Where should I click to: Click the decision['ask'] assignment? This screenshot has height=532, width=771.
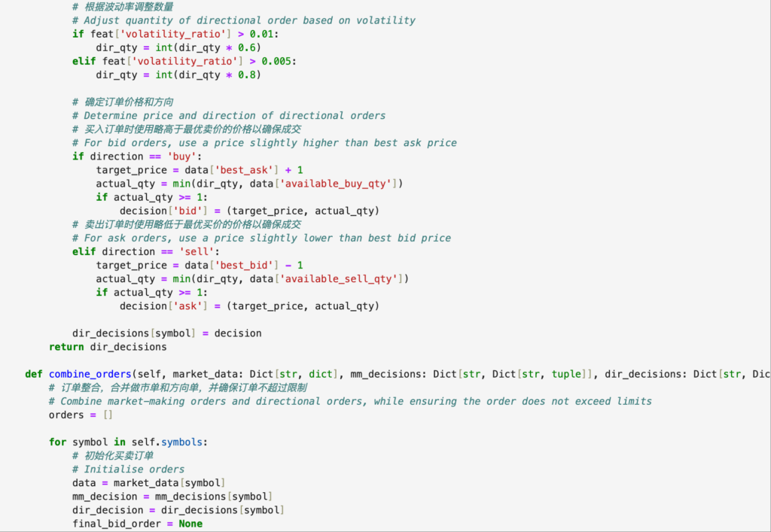[248, 306]
